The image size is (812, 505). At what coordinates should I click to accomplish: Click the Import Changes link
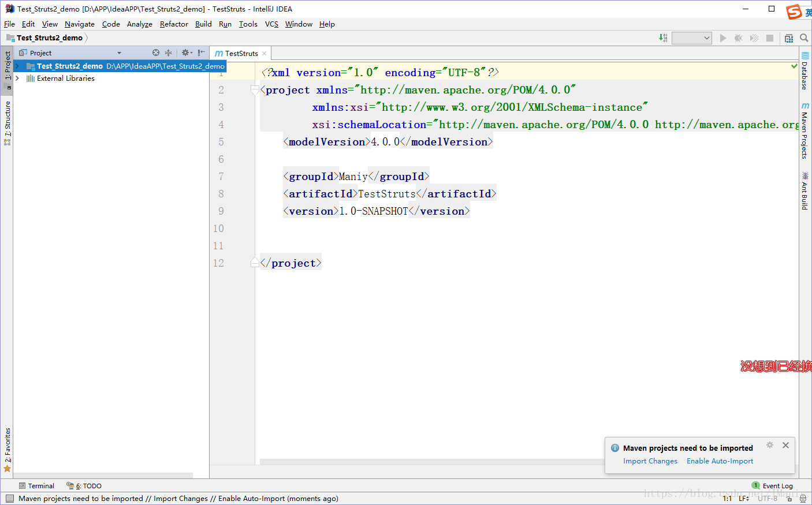pyautogui.click(x=650, y=461)
